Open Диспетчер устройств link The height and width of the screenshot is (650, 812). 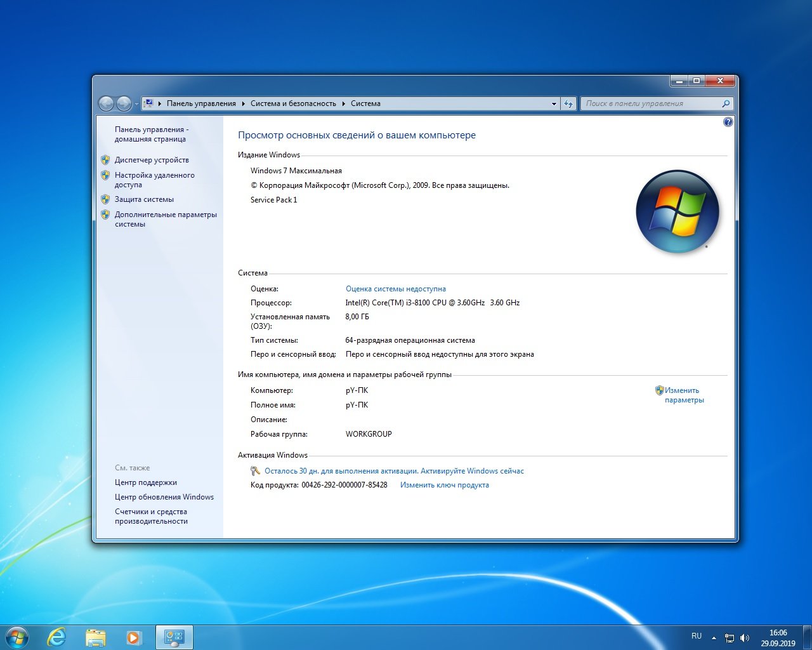point(152,160)
